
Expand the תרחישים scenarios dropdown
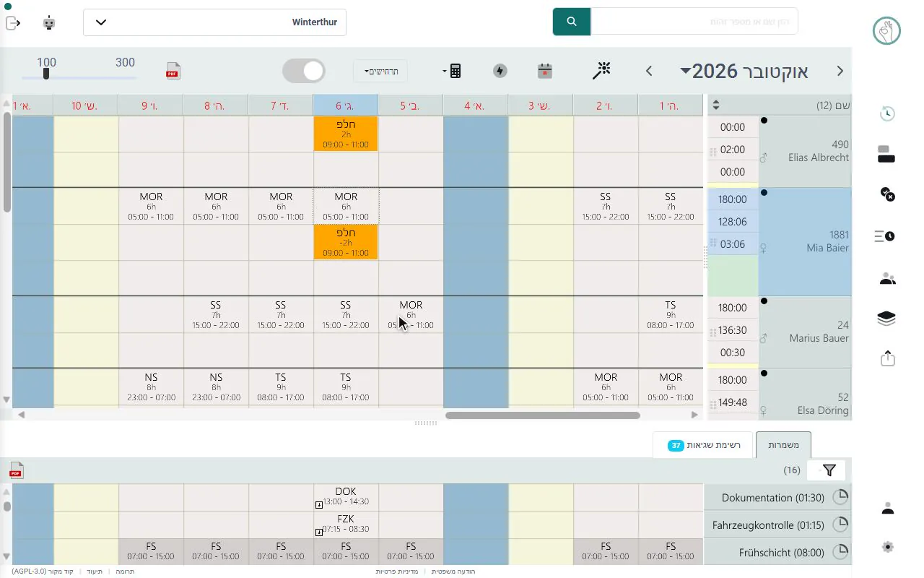coord(380,71)
